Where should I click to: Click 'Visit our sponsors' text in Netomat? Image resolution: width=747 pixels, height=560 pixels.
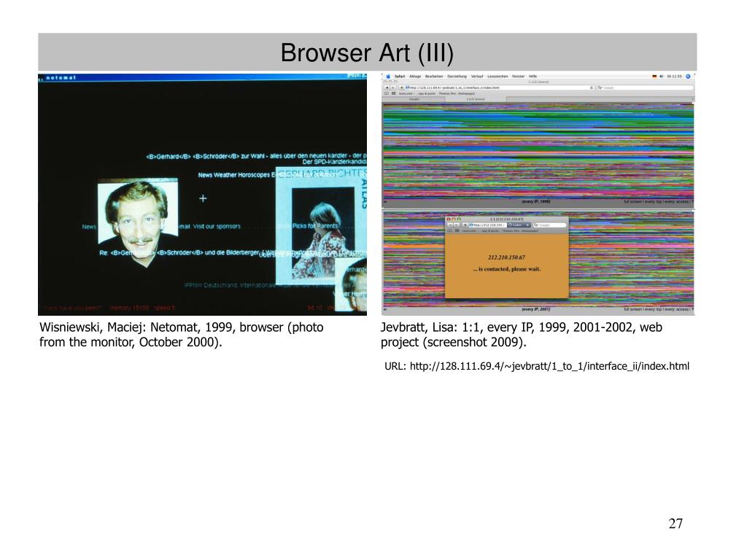217,226
